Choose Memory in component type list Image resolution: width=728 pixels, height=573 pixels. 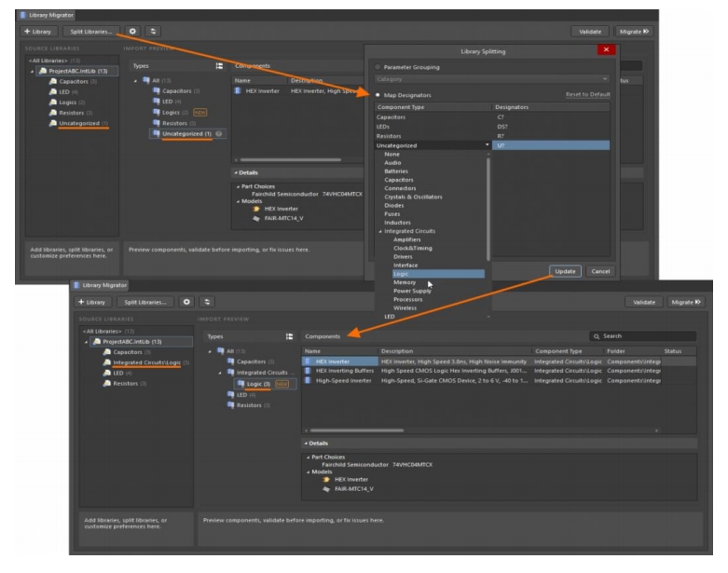[x=405, y=282]
